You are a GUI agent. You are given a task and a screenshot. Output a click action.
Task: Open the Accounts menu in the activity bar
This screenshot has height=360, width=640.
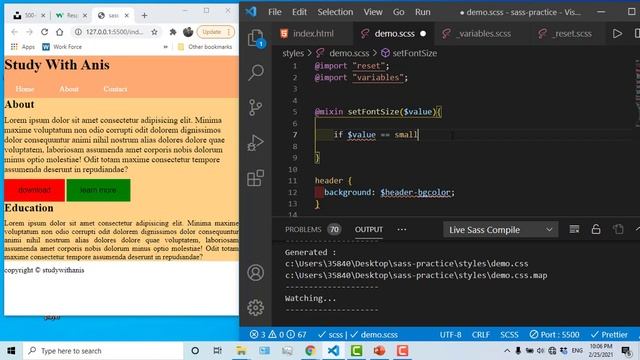(256, 273)
